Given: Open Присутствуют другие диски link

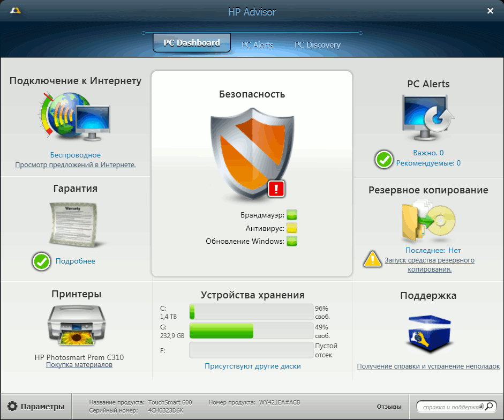Looking at the screenshot, I should [253, 366].
